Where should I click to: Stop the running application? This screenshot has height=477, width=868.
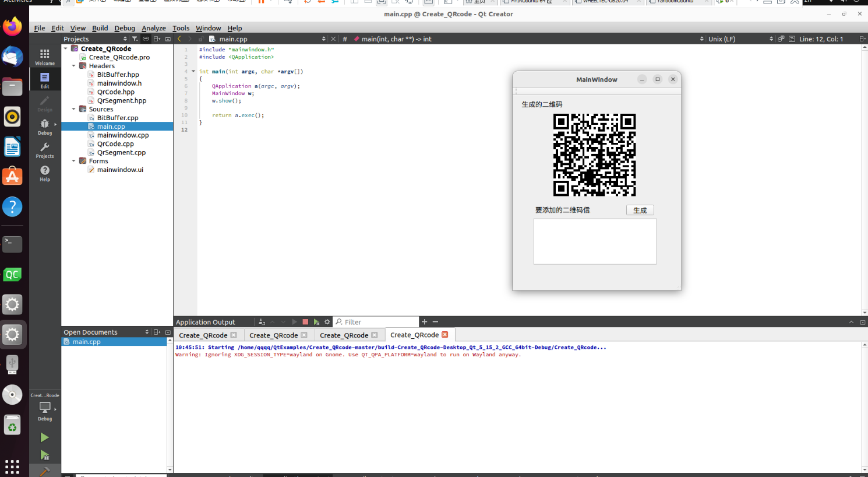[x=305, y=322]
